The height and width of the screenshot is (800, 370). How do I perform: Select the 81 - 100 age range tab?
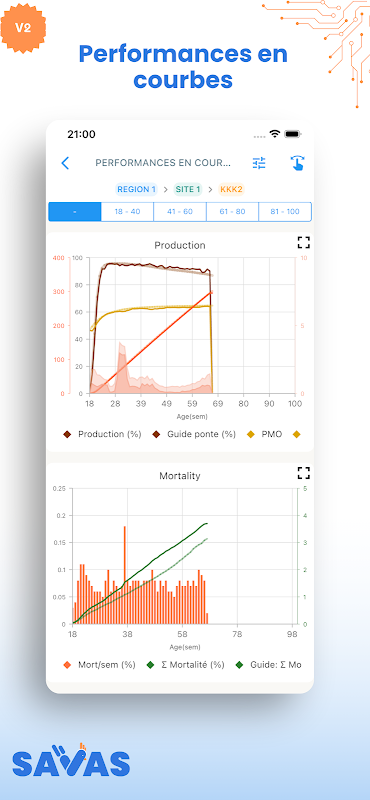pos(285,211)
